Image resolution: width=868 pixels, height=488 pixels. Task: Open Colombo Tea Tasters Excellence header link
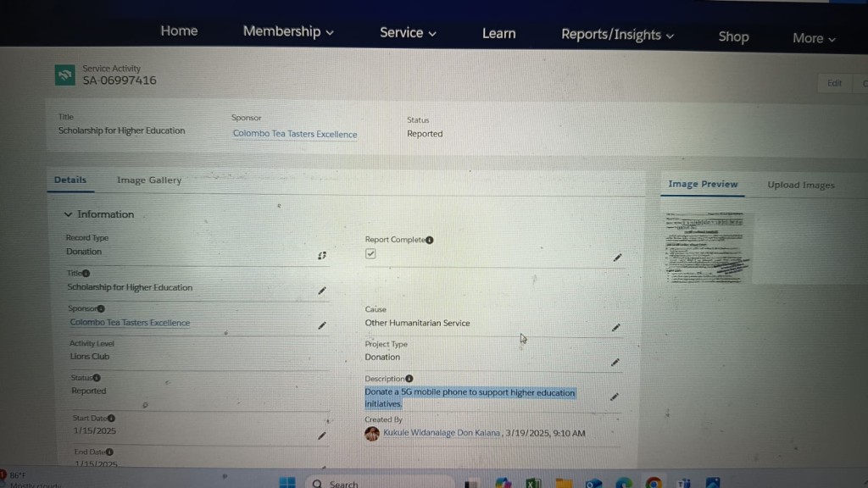295,134
